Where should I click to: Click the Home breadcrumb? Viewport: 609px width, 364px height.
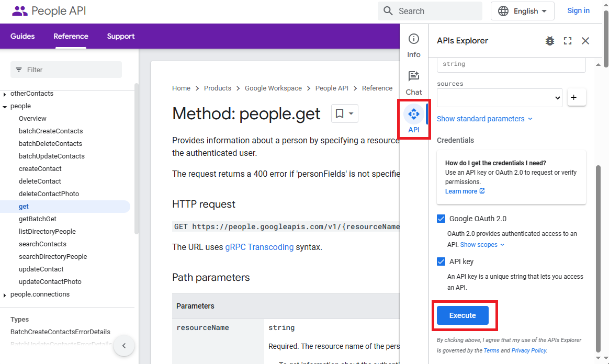click(182, 88)
